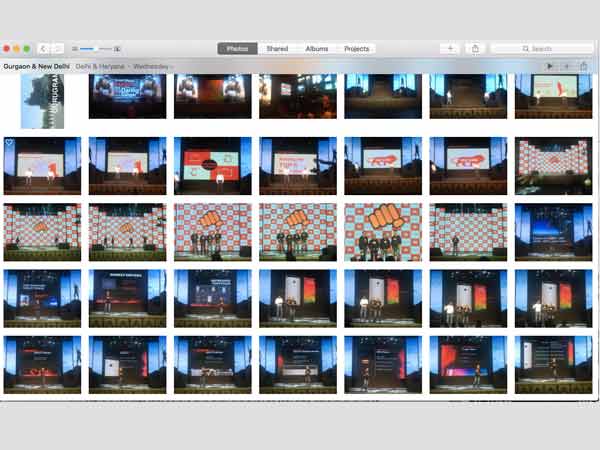Click the small thumbnail icon left of the zoom slider

point(75,48)
